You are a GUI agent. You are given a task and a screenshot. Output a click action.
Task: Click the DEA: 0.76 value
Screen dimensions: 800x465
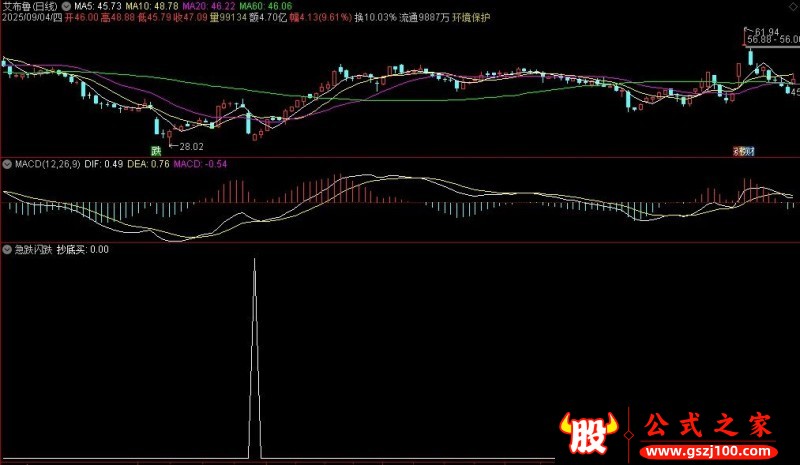148,164
